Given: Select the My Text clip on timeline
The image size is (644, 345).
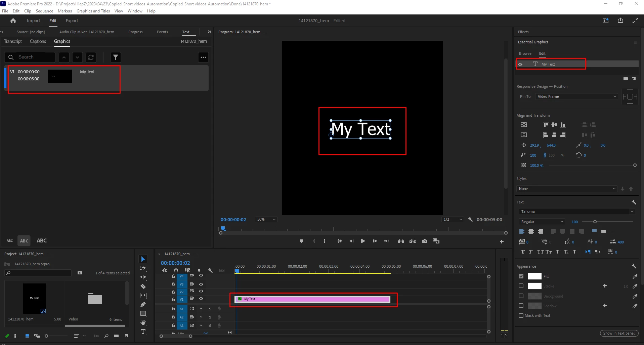Looking at the screenshot, I should coord(312,299).
